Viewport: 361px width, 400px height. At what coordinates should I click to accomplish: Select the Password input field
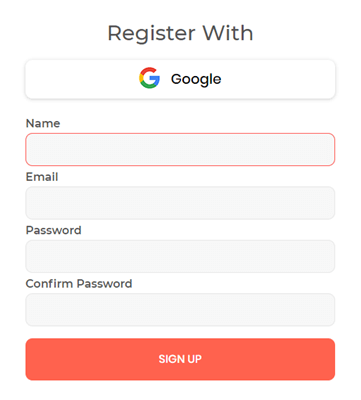click(180, 256)
